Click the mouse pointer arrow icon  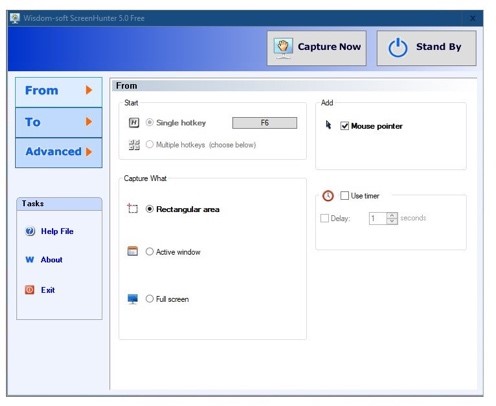coord(328,125)
